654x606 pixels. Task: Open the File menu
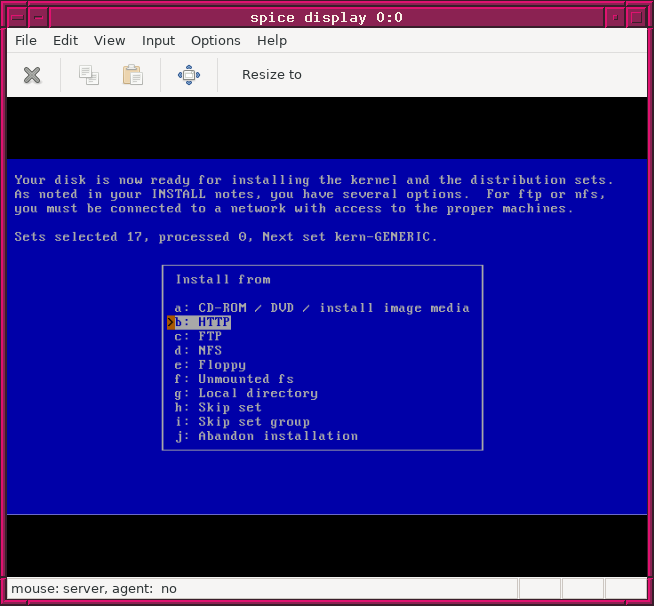[26, 41]
